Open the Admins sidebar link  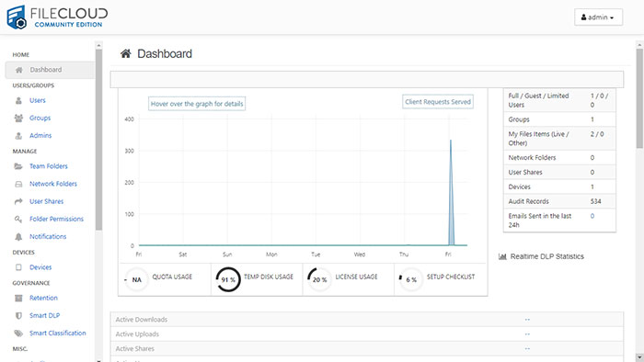40,135
